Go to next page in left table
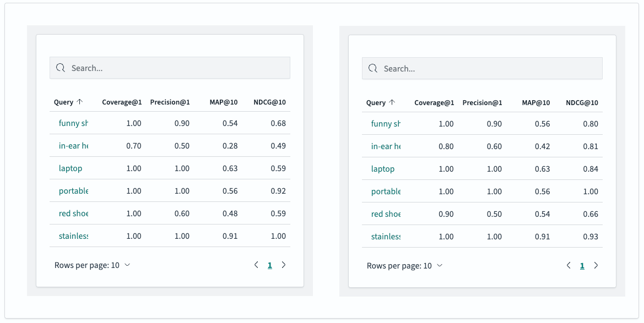This screenshot has width=644, height=323. click(x=283, y=265)
